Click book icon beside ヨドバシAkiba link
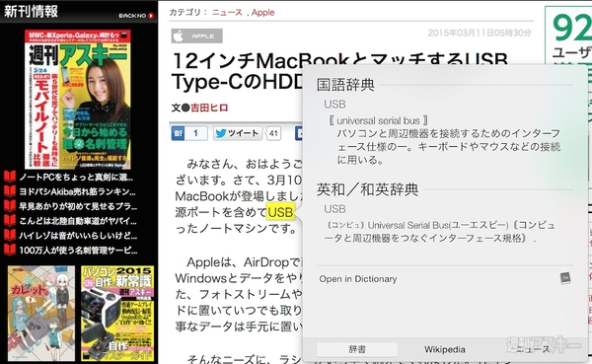 (x=10, y=191)
